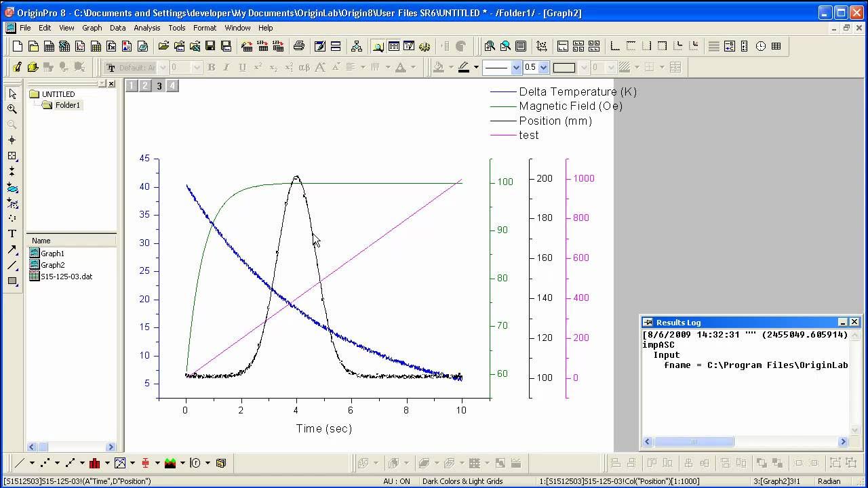Image resolution: width=868 pixels, height=488 pixels.
Task: Toggle Bold text formatting
Action: [x=211, y=67]
